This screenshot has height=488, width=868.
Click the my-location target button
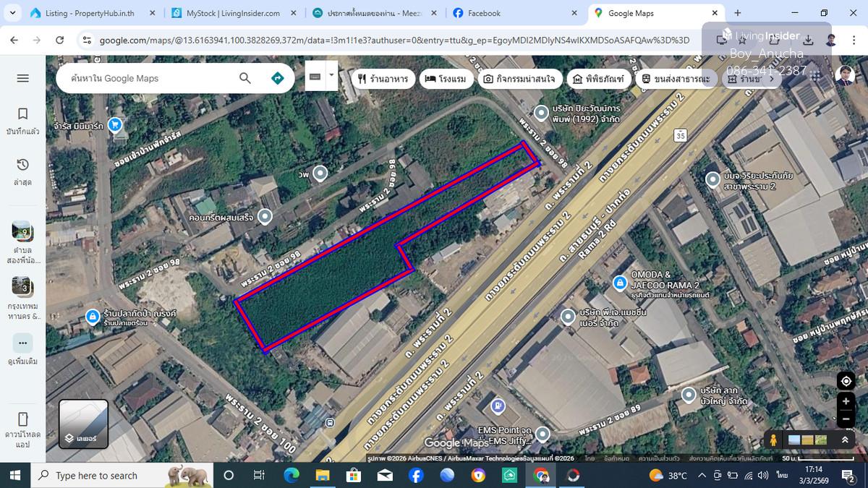coord(846,381)
